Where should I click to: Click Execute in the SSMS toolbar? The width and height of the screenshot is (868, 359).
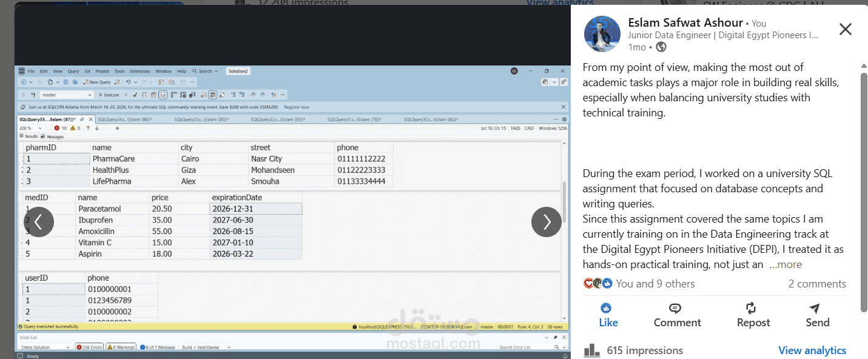[x=109, y=95]
